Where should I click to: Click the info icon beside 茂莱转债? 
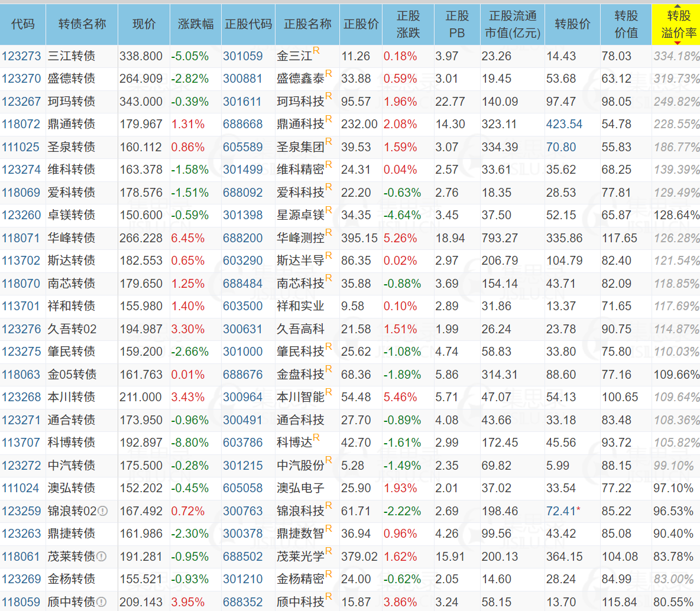pyautogui.click(x=101, y=556)
